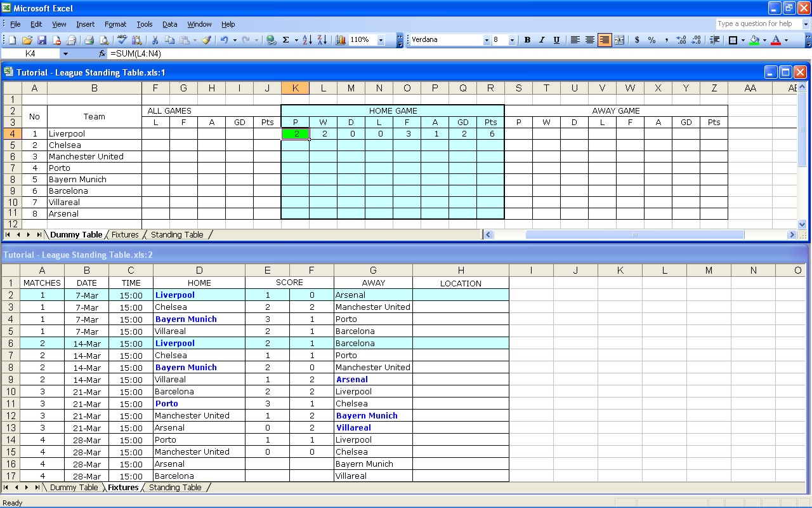Screen dimensions: 812x508
Task: Open the Data menu
Action: tap(169, 24)
